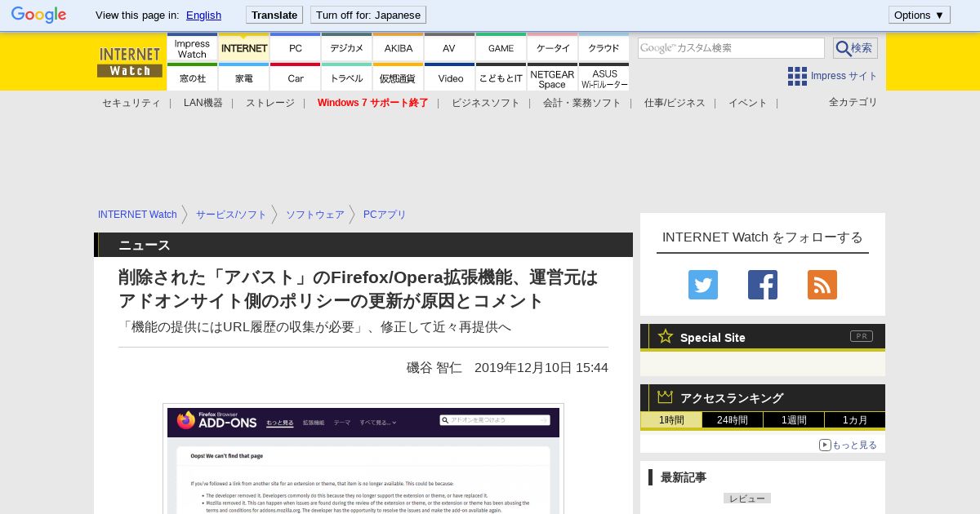Select English as the view language
Screen dimensions: 980x514
pos(203,15)
